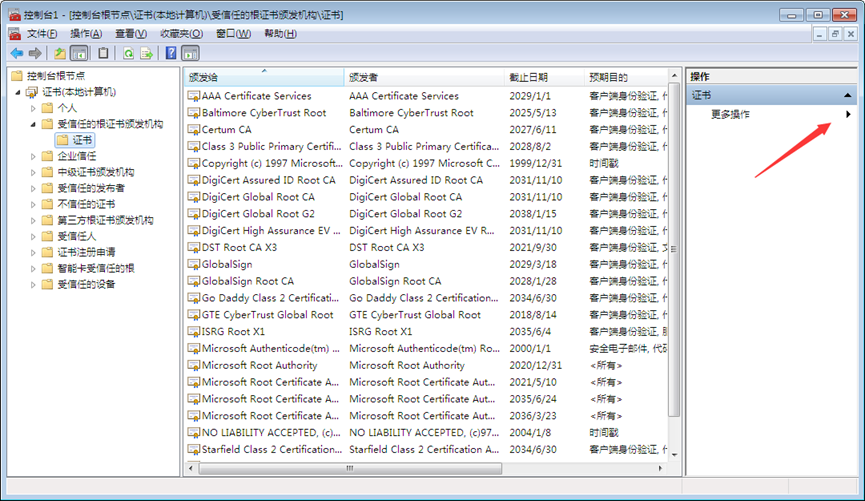Open the 查看(V) menu
The height and width of the screenshot is (501, 865).
tap(131, 34)
